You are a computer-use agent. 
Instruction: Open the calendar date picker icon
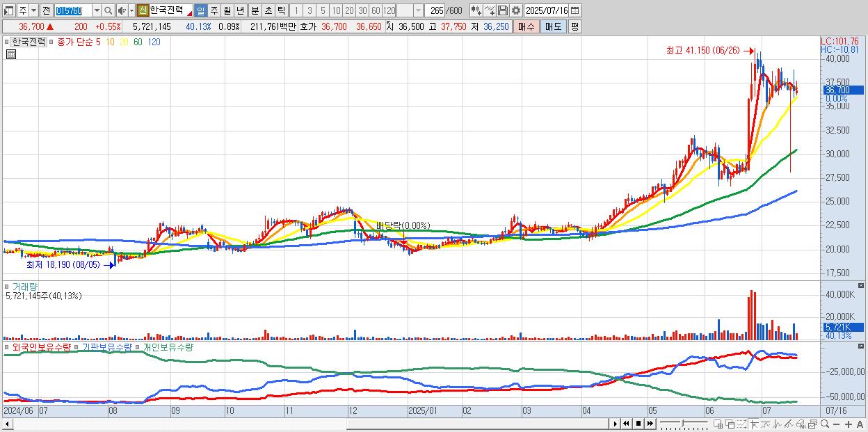pos(575,10)
